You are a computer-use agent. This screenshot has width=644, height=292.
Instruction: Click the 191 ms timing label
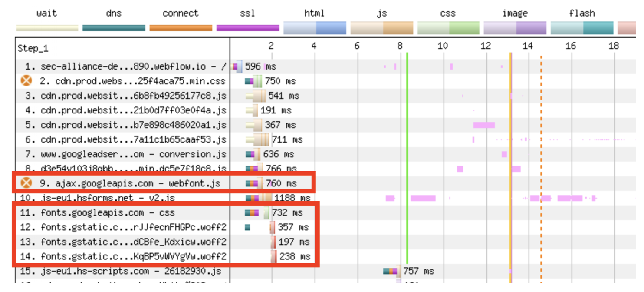(x=276, y=110)
